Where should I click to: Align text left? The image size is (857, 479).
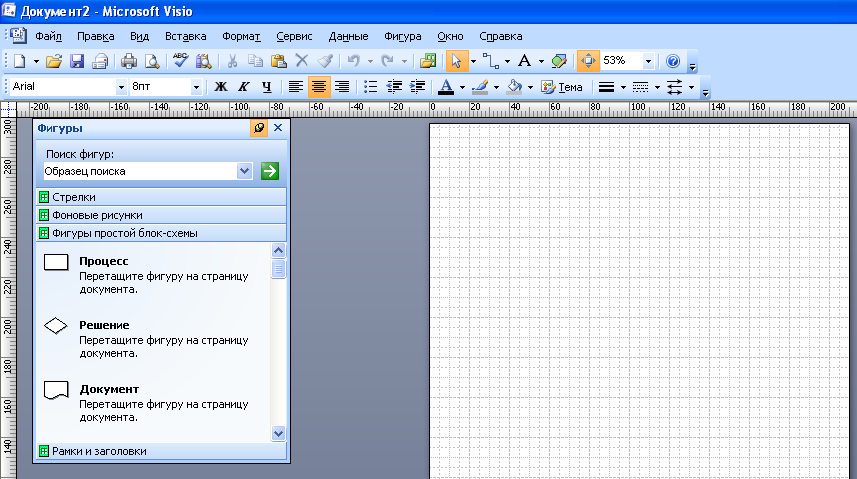[x=296, y=86]
